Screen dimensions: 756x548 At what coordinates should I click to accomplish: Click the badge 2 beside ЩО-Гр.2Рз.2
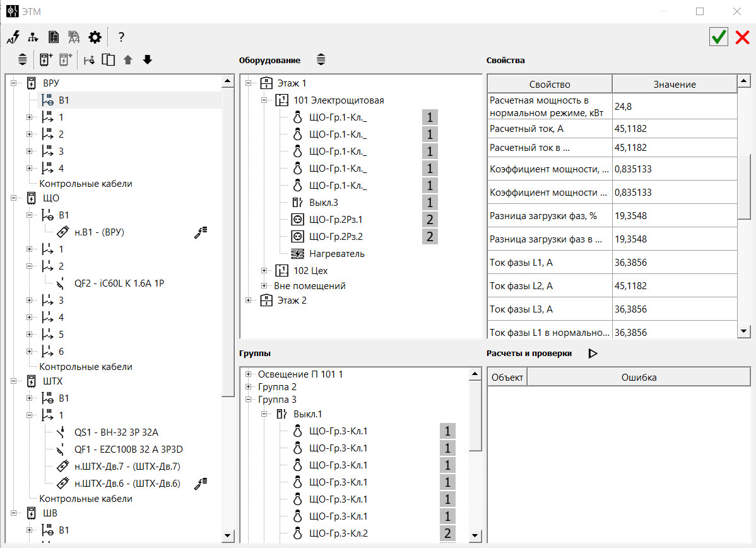pyautogui.click(x=430, y=236)
